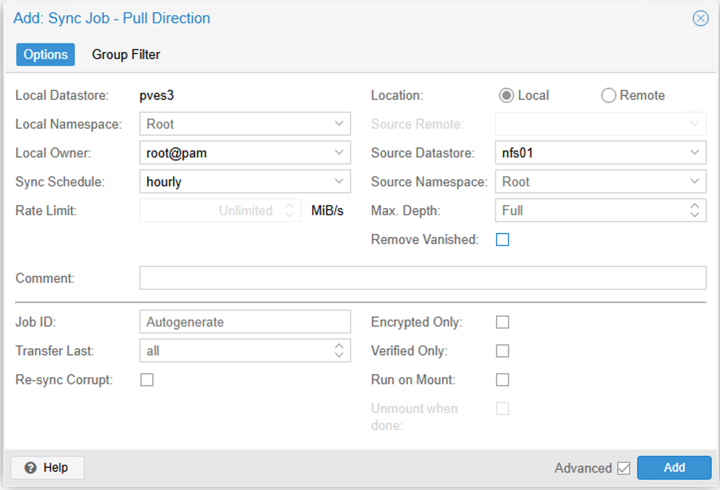
Task: Select the Remote location radio button
Action: (x=609, y=96)
